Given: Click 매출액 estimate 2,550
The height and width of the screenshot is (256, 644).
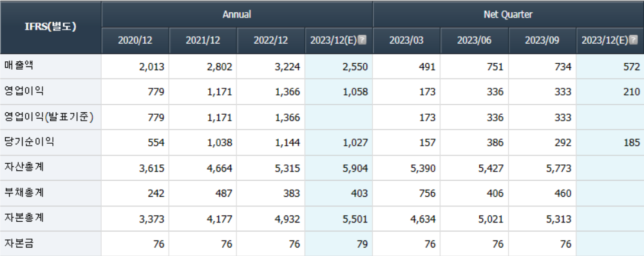Looking at the screenshot, I should tap(355, 67).
